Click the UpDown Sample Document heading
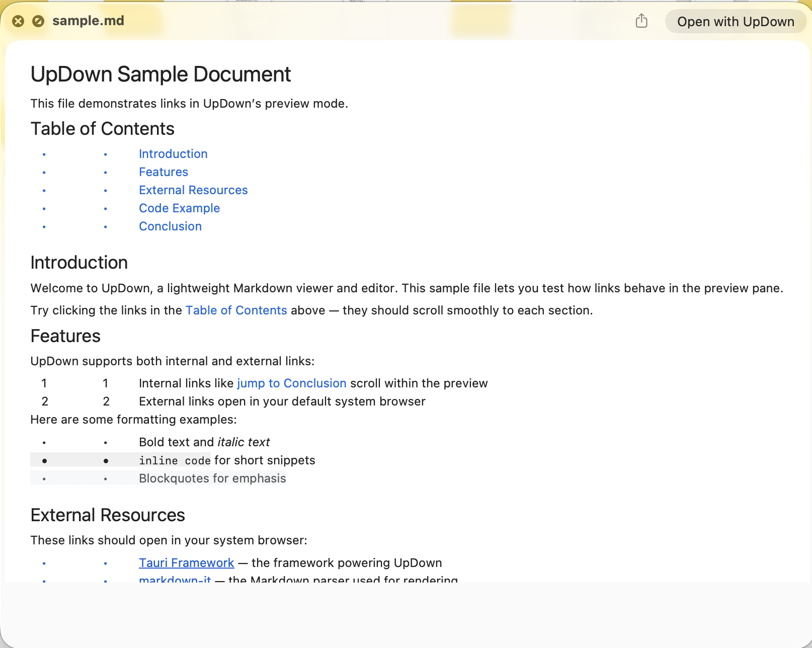Screen dimensions: 812x648 click(160, 74)
